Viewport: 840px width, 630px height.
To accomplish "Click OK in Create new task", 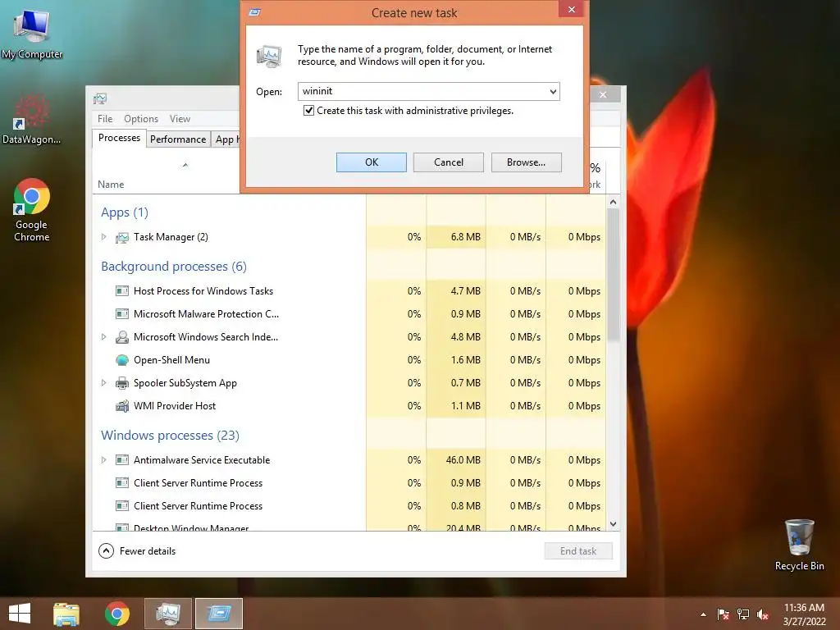I will coord(372,162).
